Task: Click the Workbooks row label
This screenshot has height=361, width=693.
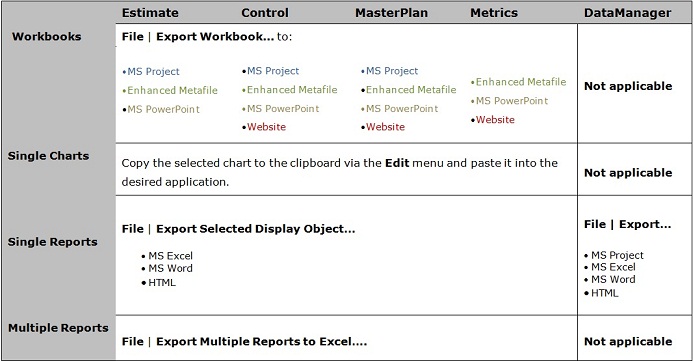Action: point(46,36)
